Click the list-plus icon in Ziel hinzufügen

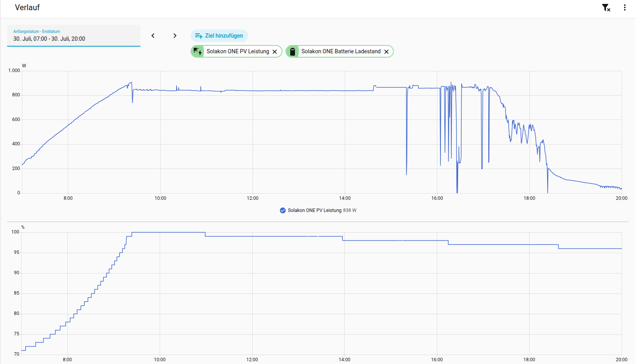tap(199, 36)
